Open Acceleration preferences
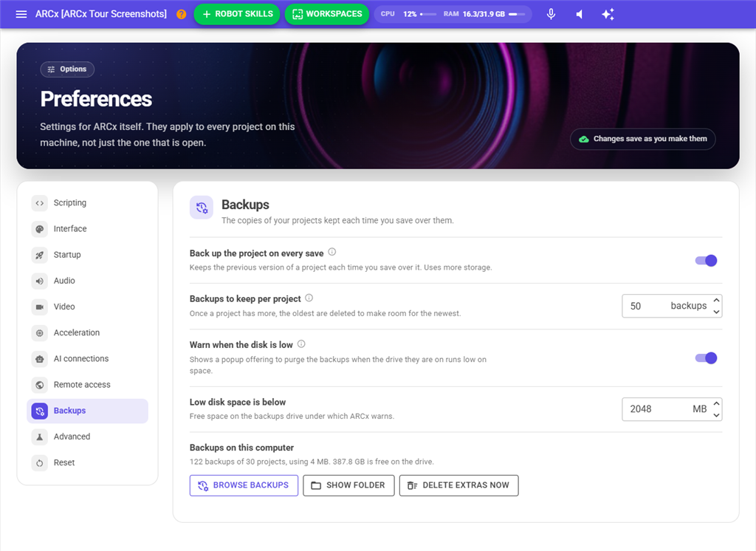 pos(87,333)
